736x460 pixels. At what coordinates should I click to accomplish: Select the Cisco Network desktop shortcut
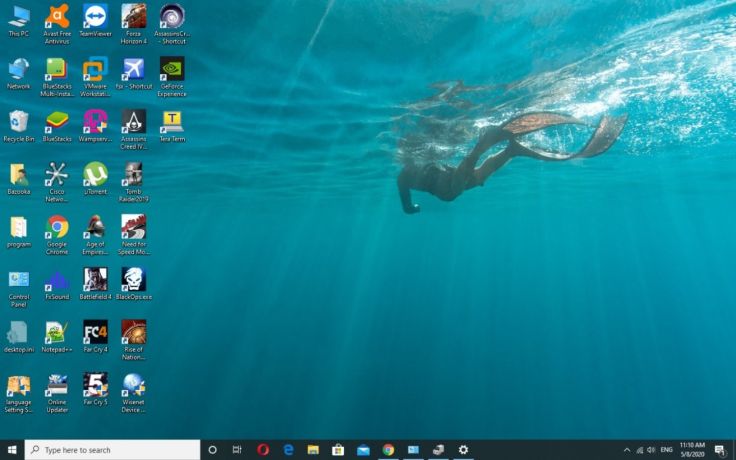[57, 175]
